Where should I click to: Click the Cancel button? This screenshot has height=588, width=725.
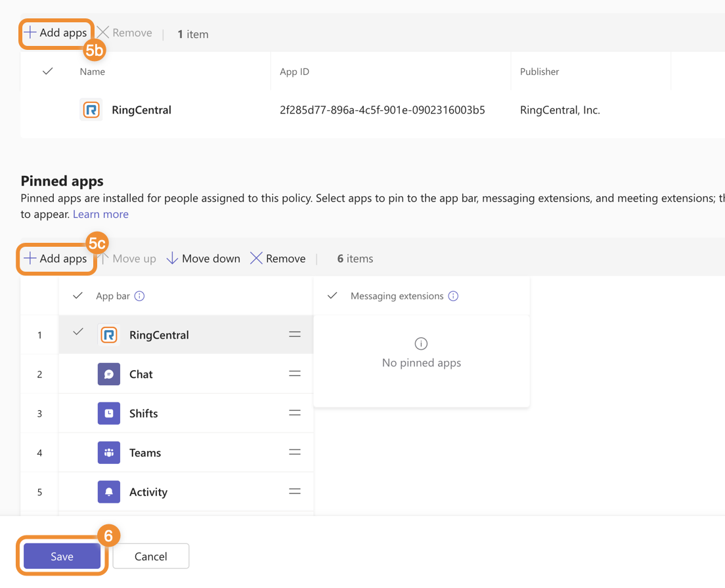(x=151, y=556)
